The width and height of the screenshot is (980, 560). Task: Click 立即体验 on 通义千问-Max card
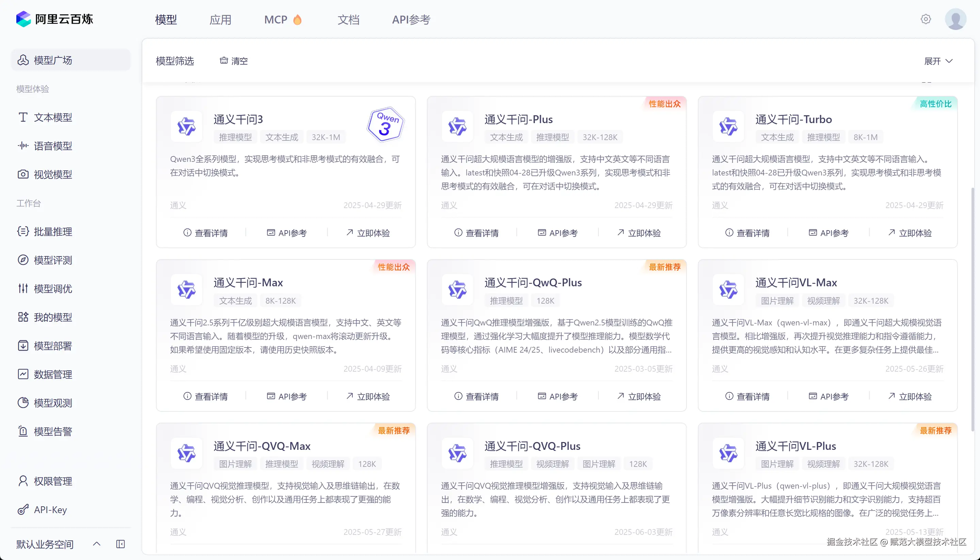(368, 396)
